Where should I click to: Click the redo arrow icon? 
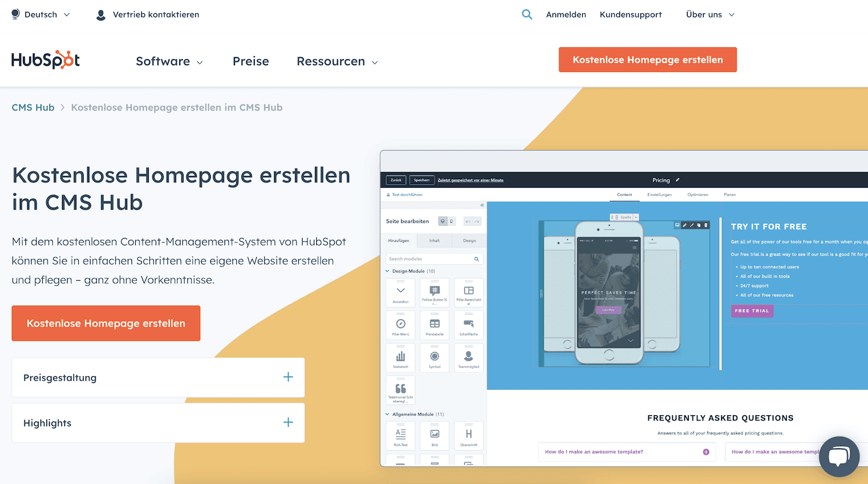tap(477, 221)
